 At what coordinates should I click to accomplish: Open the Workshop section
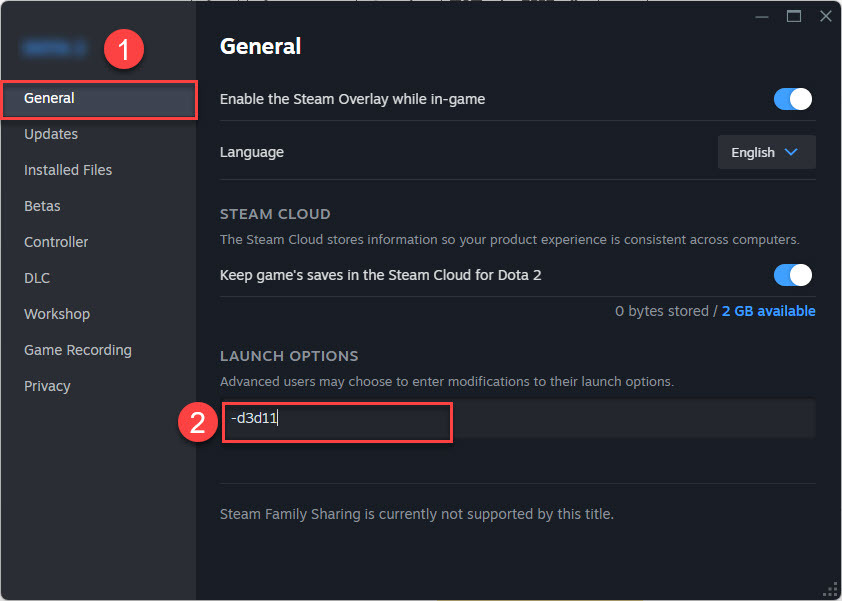[57, 313]
